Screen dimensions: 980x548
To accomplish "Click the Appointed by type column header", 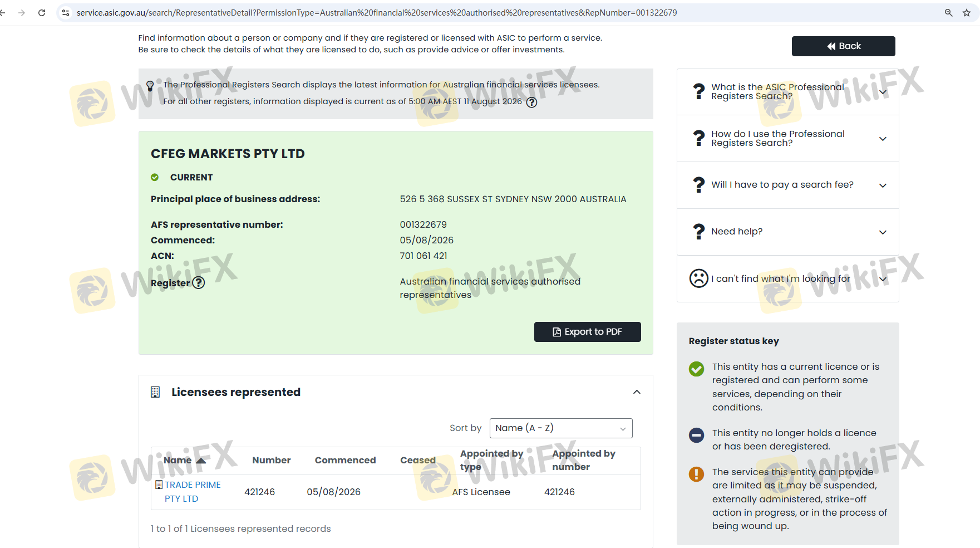I will pos(491,461).
